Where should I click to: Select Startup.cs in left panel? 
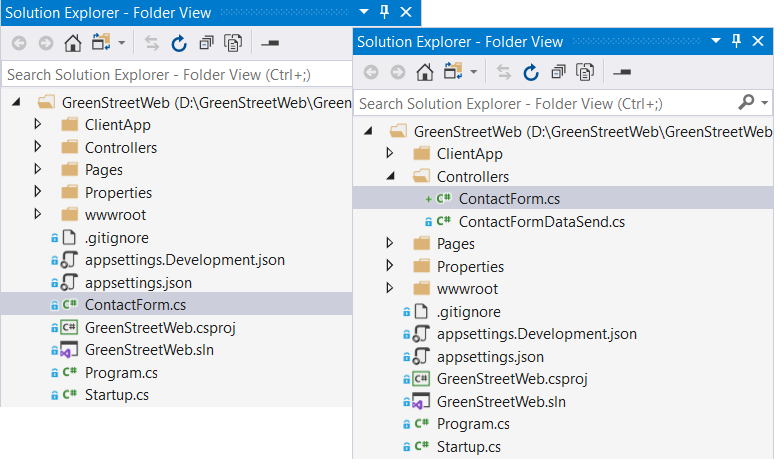[117, 394]
